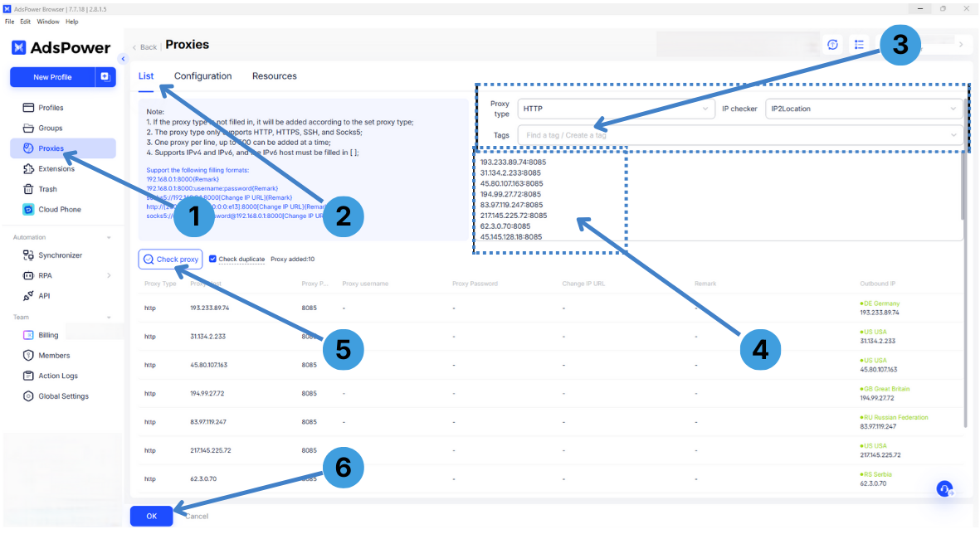Click the plus icon beside New Profile
The image size is (980, 534).
[x=105, y=77]
